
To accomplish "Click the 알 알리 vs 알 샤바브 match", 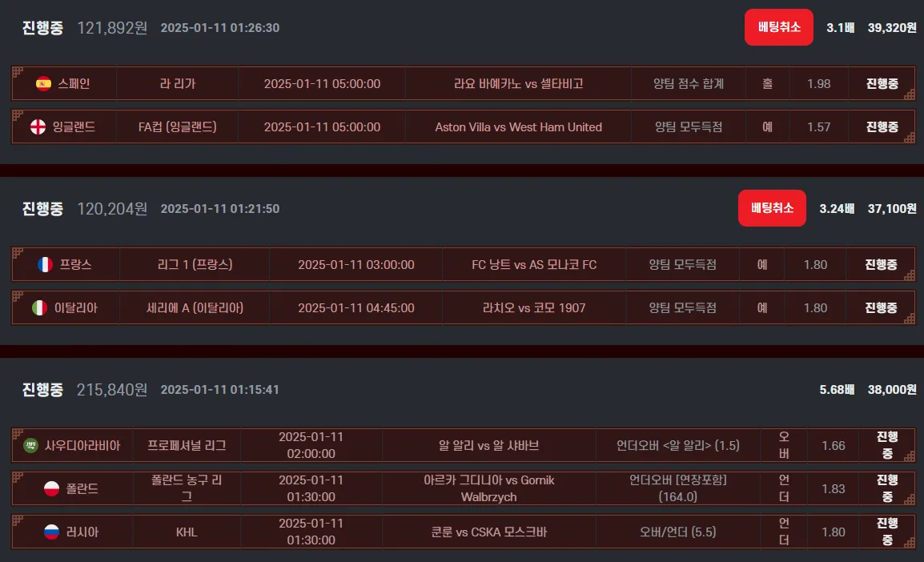I will pos(488,445).
